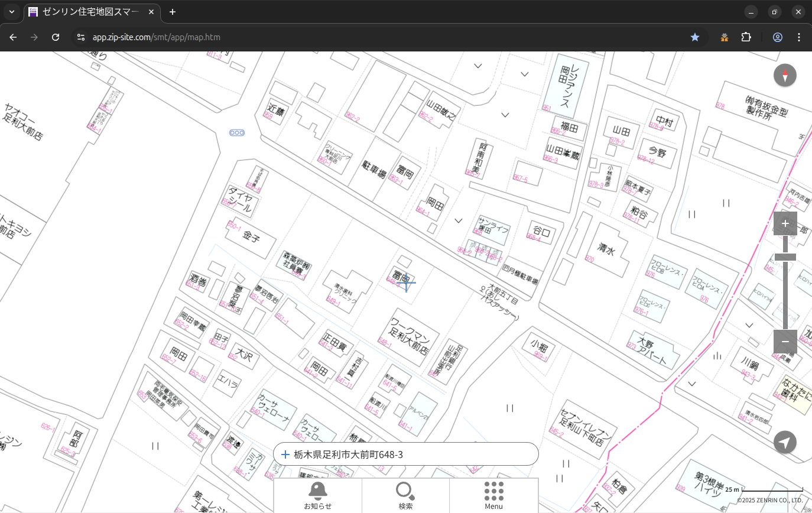Click the traffic signal icon on the map
Viewport: 812px width, 513px height.
tap(237, 132)
